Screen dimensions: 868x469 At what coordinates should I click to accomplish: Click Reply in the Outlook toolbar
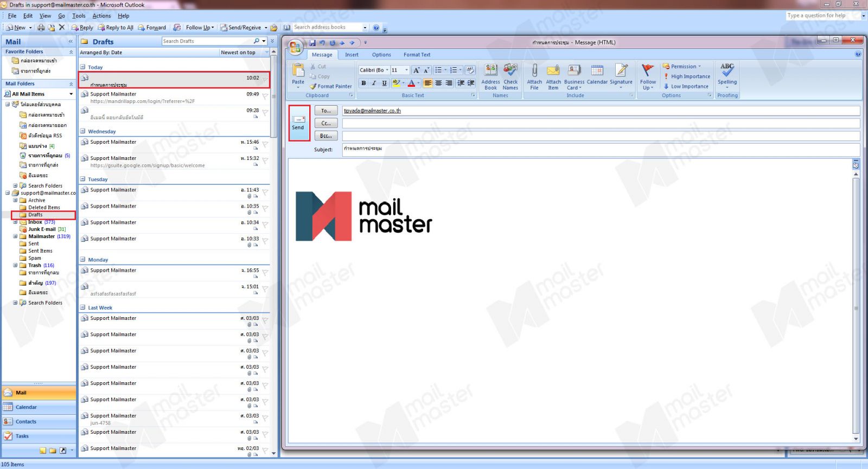tap(82, 28)
